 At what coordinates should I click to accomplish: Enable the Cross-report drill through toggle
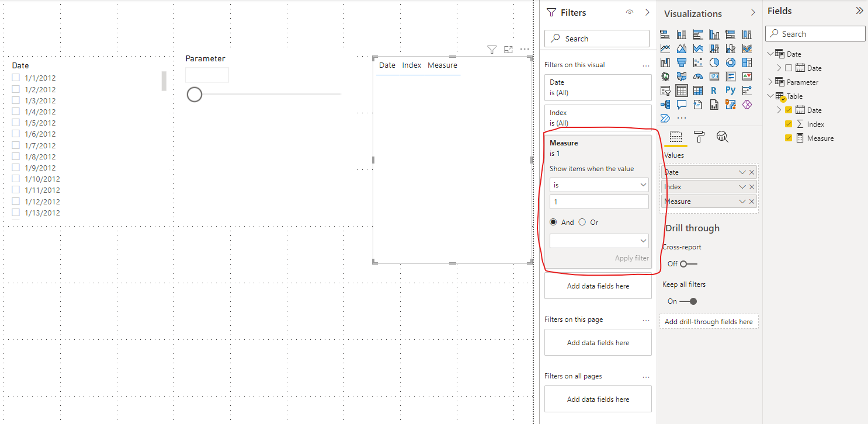682,263
